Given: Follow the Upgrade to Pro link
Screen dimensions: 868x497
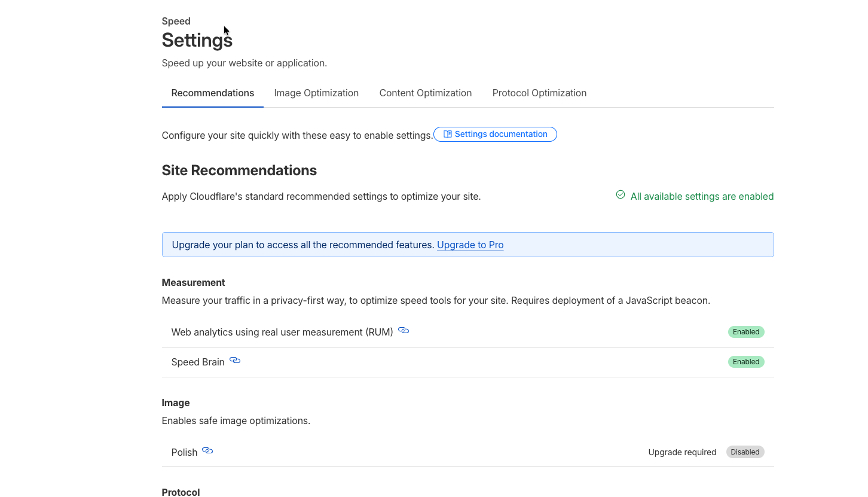Looking at the screenshot, I should 470,245.
